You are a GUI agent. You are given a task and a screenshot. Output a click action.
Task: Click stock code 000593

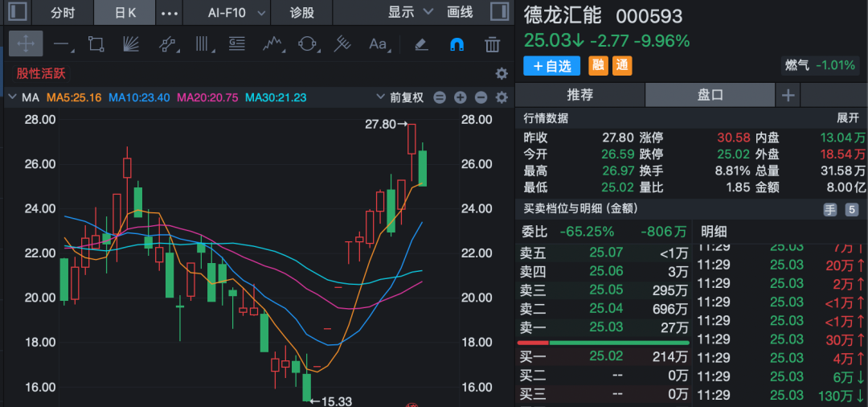pyautogui.click(x=649, y=17)
